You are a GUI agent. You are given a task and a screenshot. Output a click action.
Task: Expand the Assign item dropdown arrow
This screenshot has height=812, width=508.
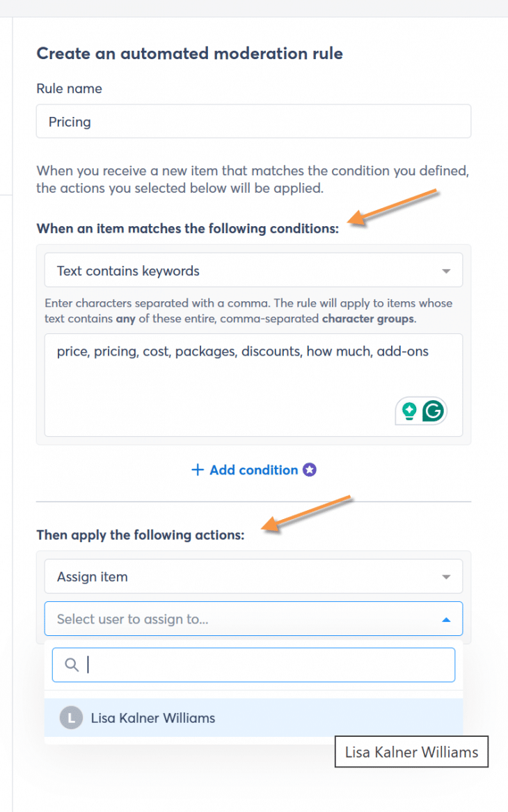coord(446,576)
